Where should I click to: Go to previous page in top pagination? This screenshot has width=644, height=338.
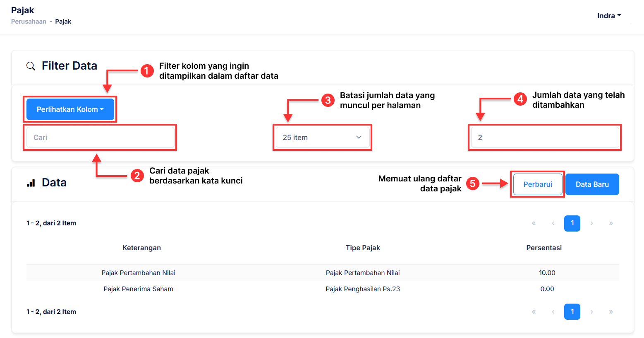(x=553, y=223)
